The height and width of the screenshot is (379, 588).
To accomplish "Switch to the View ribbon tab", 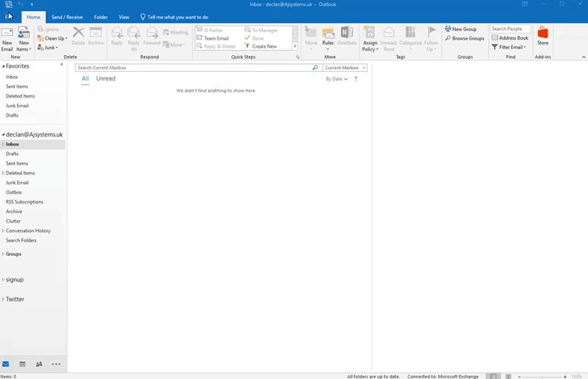I will coord(123,17).
